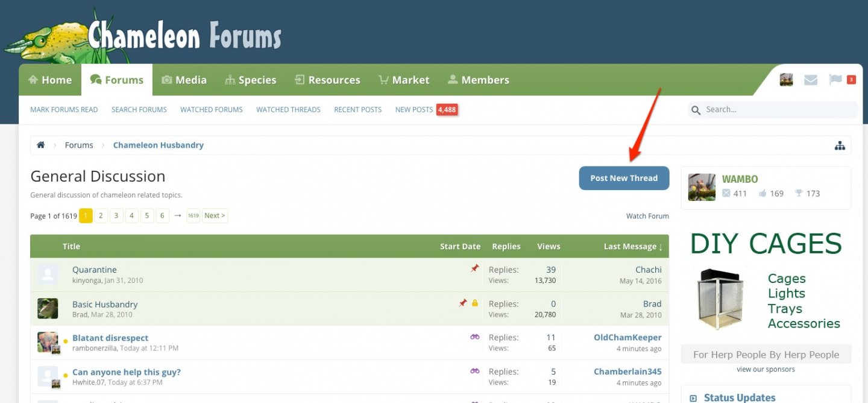Click the WAMBO profile avatar in sidebar
This screenshot has height=403, width=868.
pos(702,187)
